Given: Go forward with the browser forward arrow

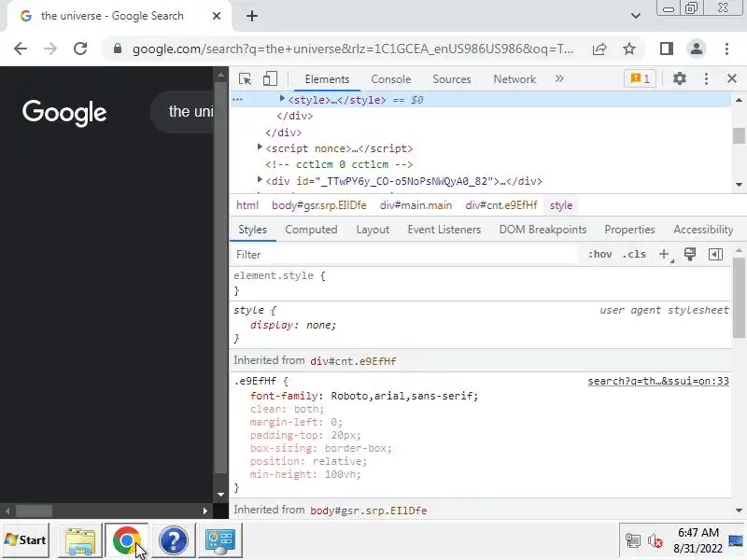Looking at the screenshot, I should 50,49.
